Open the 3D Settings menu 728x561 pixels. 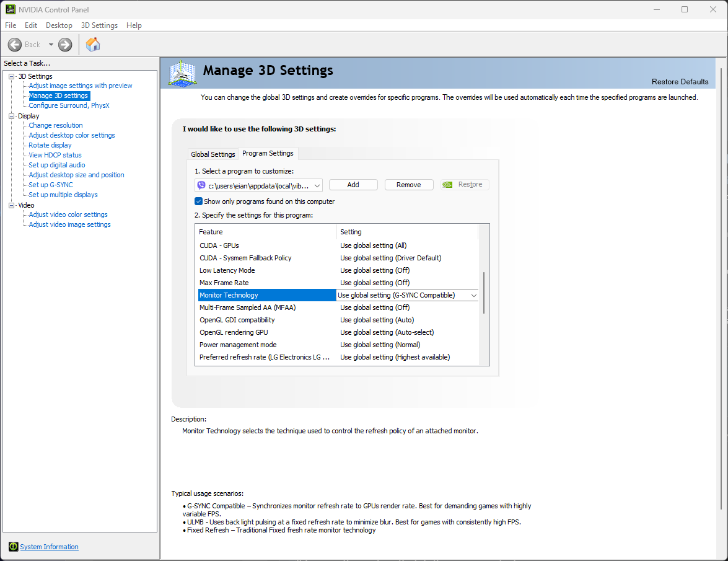pos(99,25)
